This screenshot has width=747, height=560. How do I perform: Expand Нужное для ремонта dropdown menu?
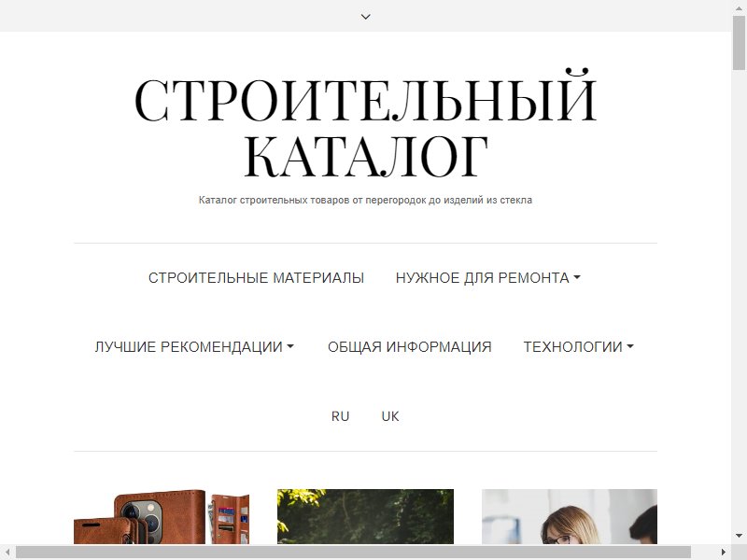(x=487, y=277)
